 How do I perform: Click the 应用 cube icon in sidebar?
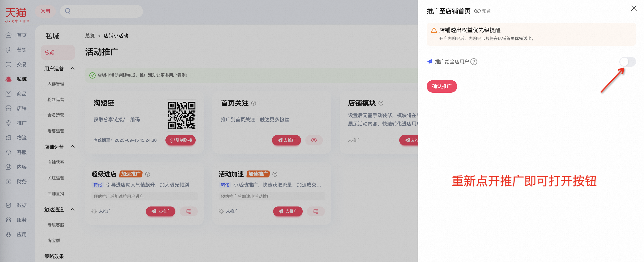[x=9, y=235]
